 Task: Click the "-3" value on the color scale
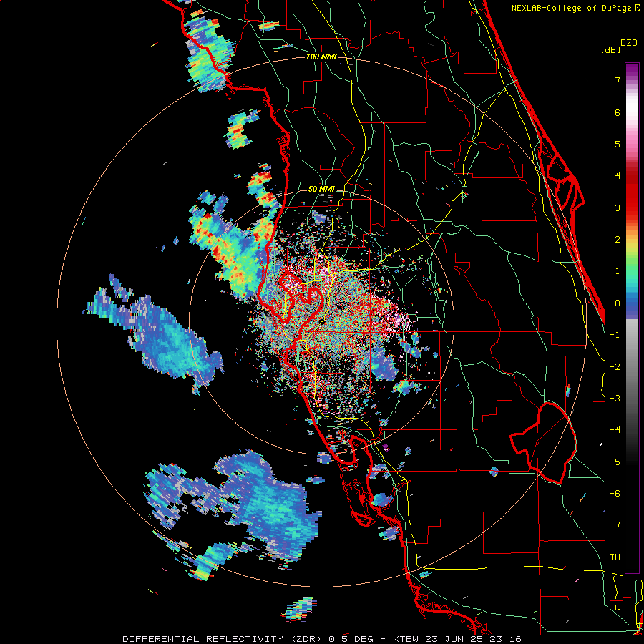tap(615, 399)
